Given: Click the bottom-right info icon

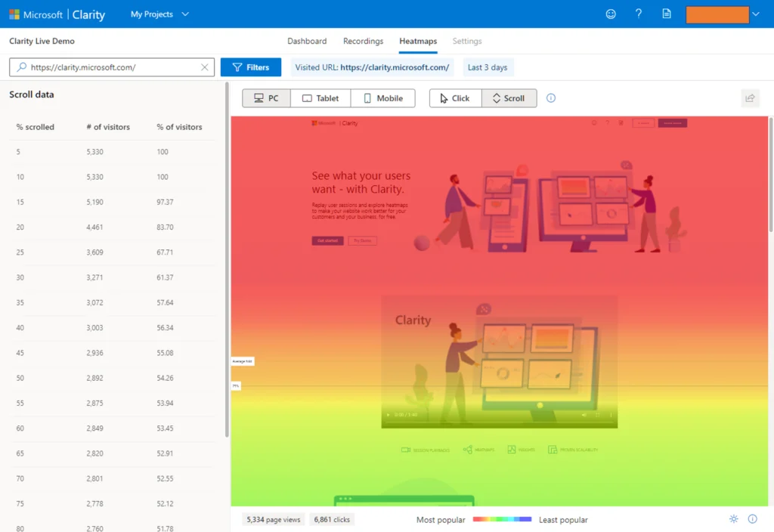Looking at the screenshot, I should [752, 519].
